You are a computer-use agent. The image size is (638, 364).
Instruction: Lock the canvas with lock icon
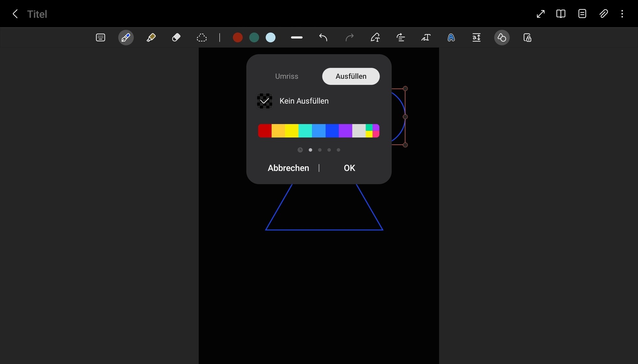(x=527, y=38)
